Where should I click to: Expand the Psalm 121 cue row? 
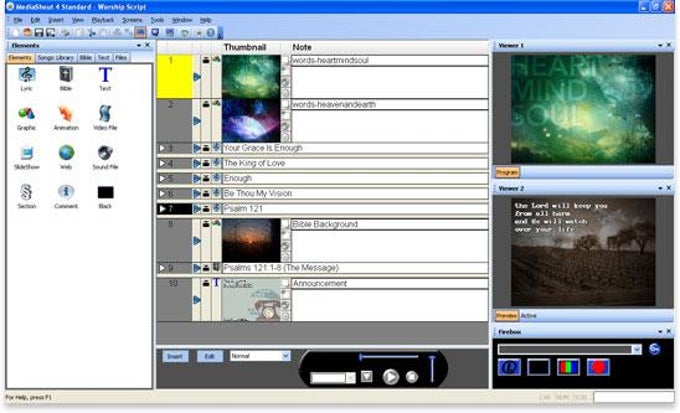tap(163, 208)
